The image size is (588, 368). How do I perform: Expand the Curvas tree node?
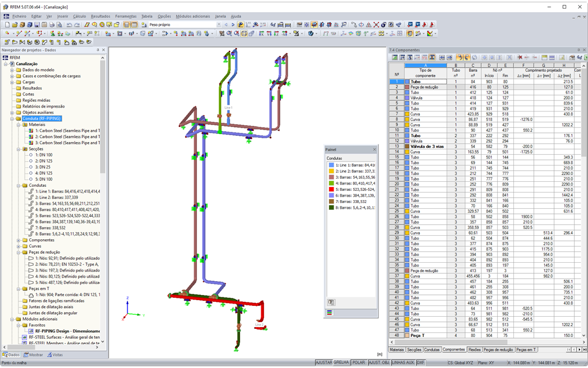point(19,246)
